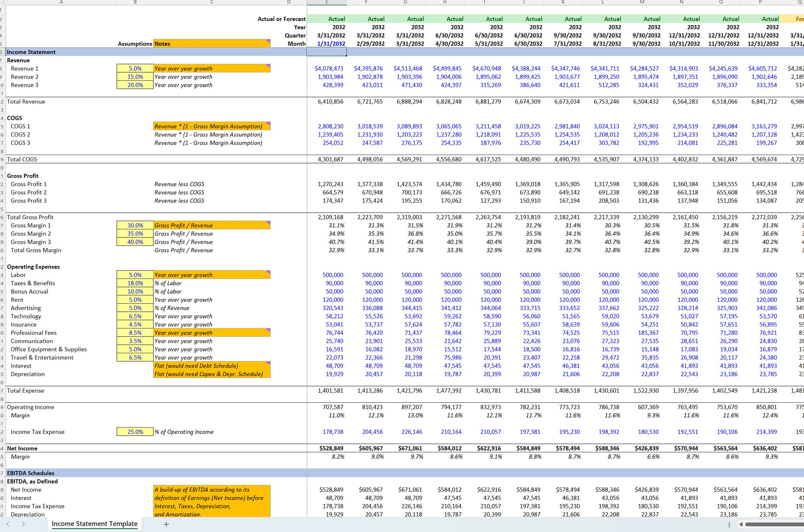Select the $4,078,473 Revenue 1 cell

click(x=327, y=69)
